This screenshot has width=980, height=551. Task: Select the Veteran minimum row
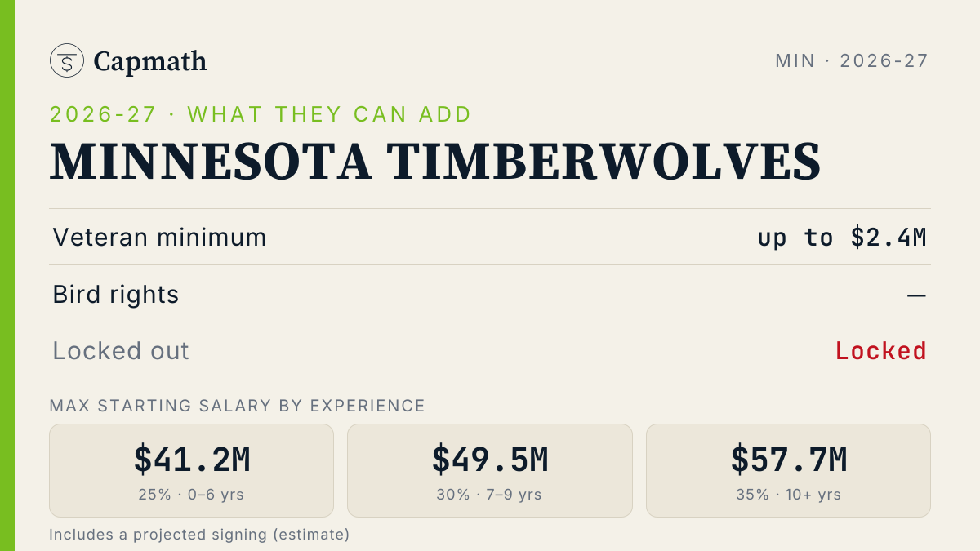(490, 237)
